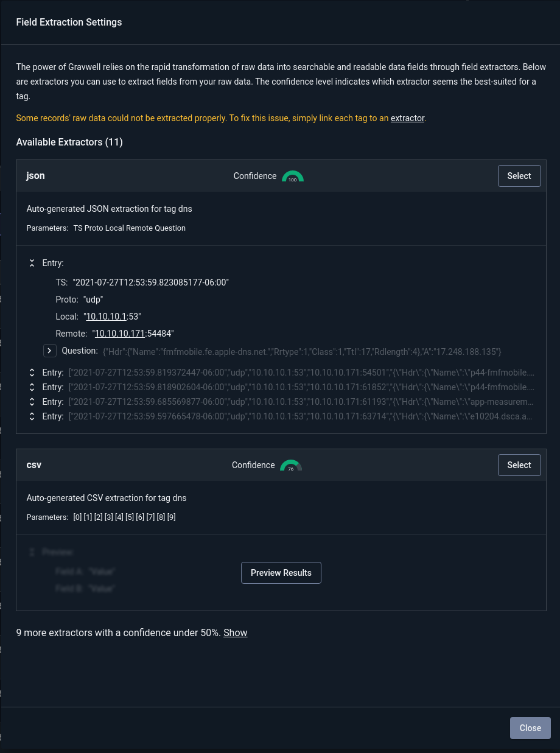The width and height of the screenshot is (560, 753).
Task: Select the csv extractor
Action: 519,465
